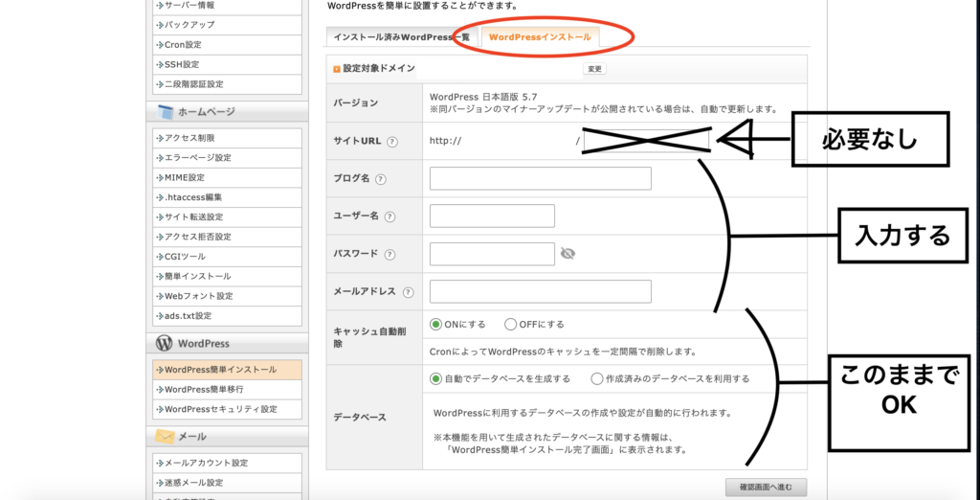Click the orange 設定対象ドメイン marker icon
The image size is (980, 500).
pyautogui.click(x=337, y=69)
